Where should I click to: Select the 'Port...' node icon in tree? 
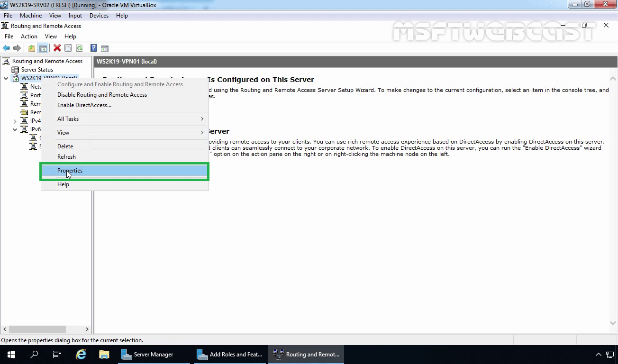tap(25, 95)
